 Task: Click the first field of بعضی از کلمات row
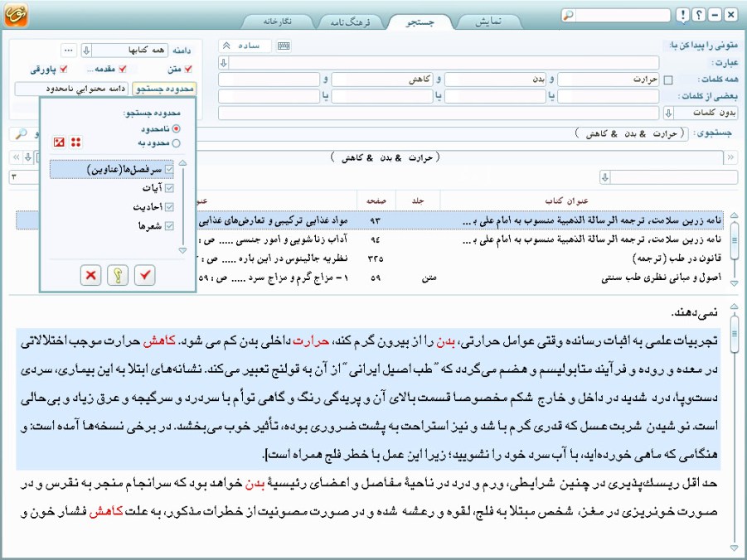coord(609,96)
